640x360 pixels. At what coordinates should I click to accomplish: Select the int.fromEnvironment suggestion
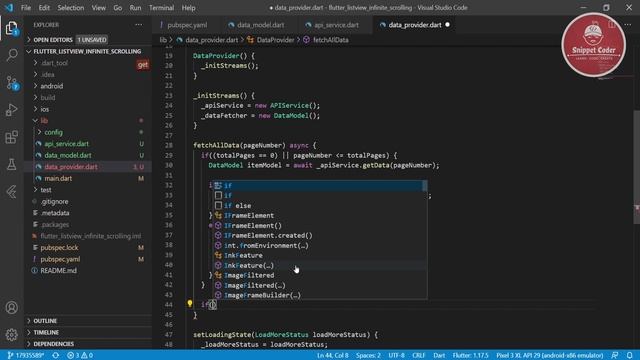[x=319, y=246]
